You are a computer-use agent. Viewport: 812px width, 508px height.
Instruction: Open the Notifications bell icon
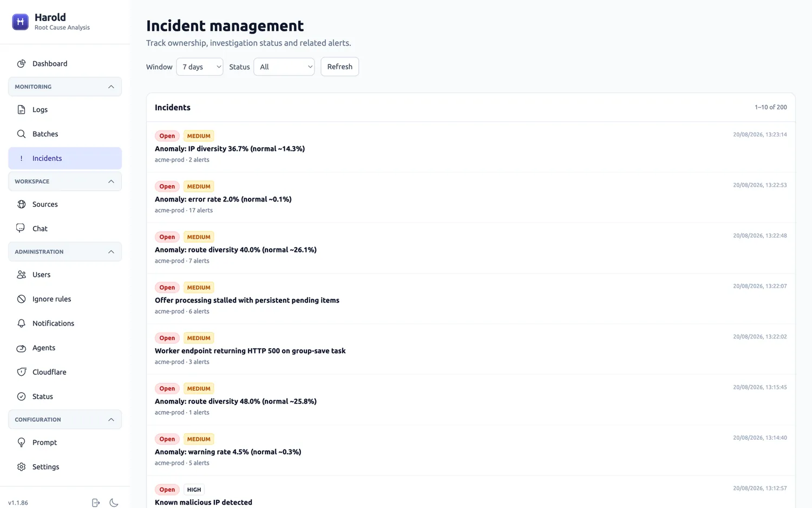point(21,323)
